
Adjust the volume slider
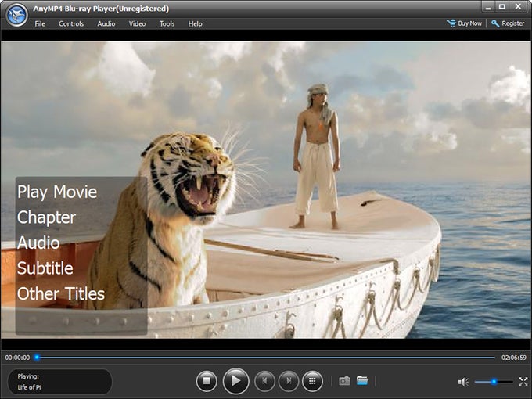tap(494, 382)
